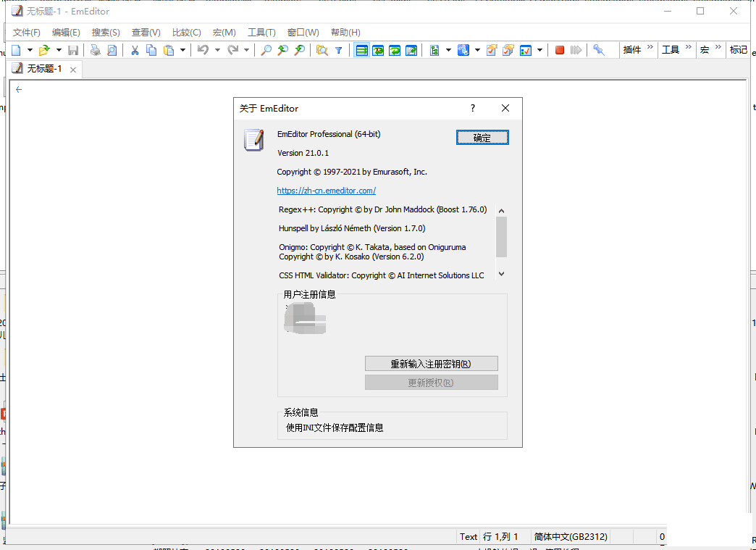Print the document with the printer icon
756x550 pixels.
pos(96,50)
